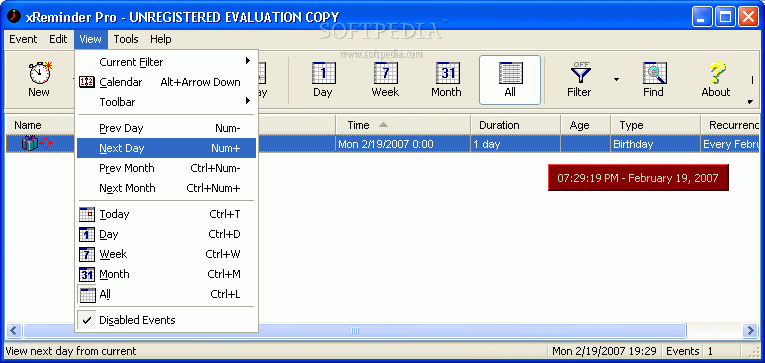Click the 'Mon 2/19/2007 0:00' time cell

coord(403,144)
